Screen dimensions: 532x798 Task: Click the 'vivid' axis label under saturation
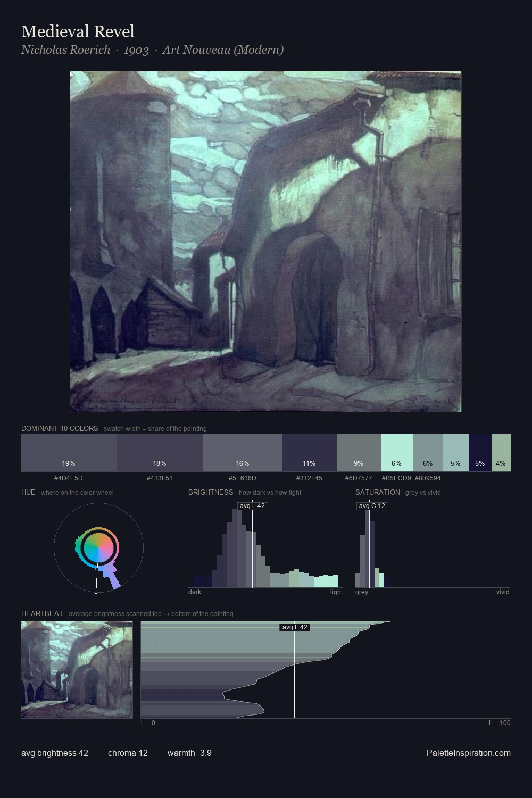coord(503,592)
